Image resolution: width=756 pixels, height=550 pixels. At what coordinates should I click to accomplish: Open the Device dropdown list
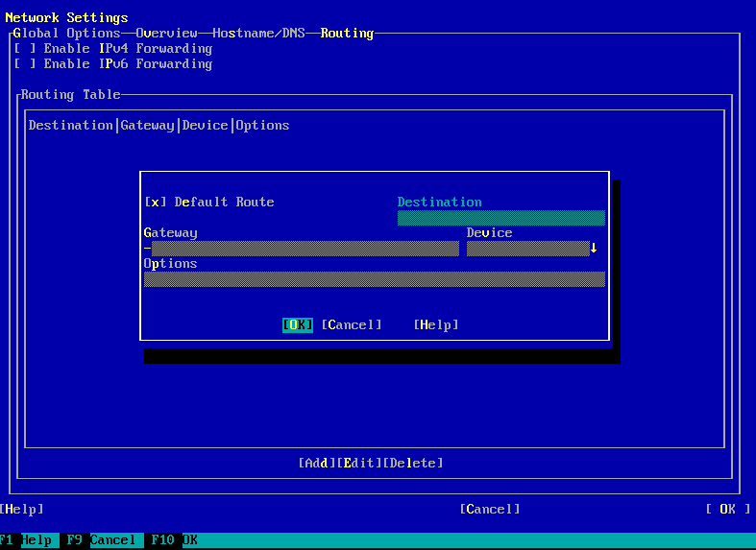pos(526,249)
